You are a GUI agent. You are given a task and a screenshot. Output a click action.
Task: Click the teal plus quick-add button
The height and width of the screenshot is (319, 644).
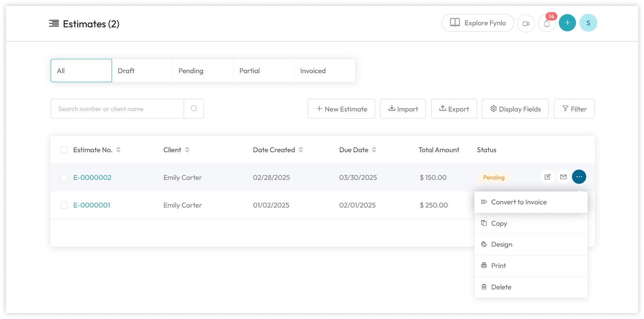coord(567,23)
